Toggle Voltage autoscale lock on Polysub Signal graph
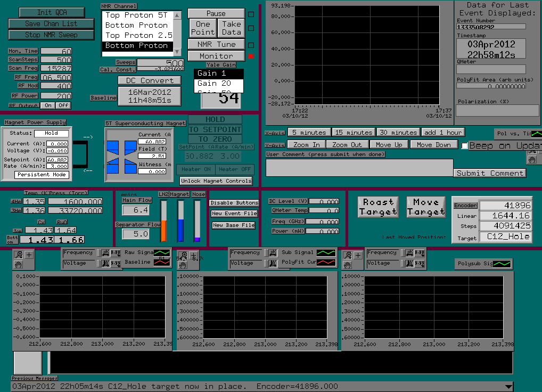 pos(403,264)
